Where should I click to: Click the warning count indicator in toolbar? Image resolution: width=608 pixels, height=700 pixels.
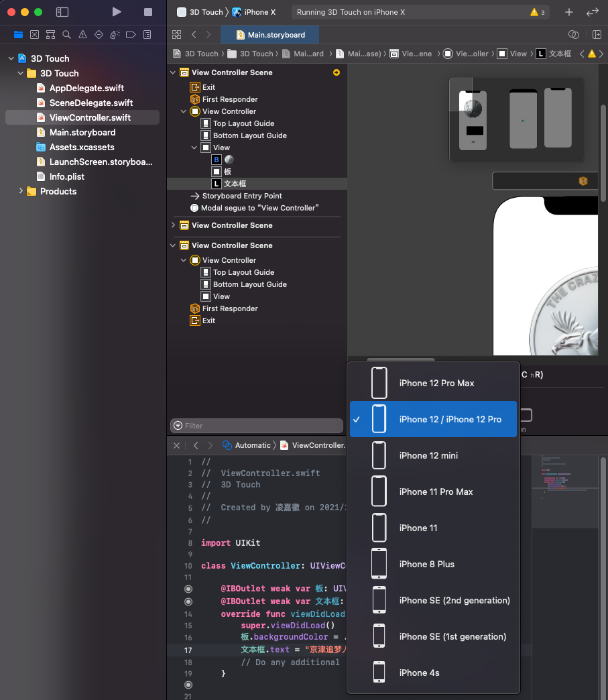(x=538, y=12)
